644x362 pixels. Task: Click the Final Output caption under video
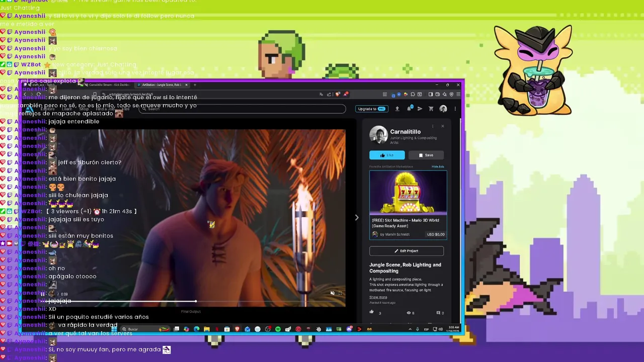[x=191, y=311]
